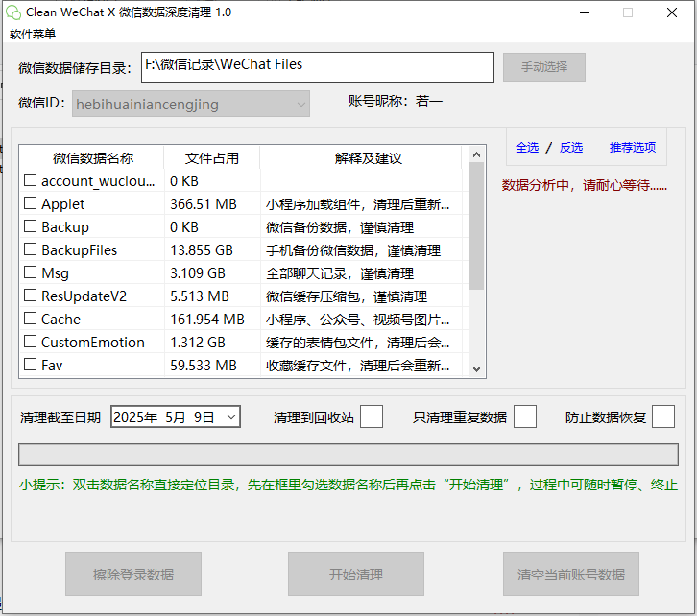Open the 微信ID dropdown
Screen dimensions: 697x616
[191, 105]
